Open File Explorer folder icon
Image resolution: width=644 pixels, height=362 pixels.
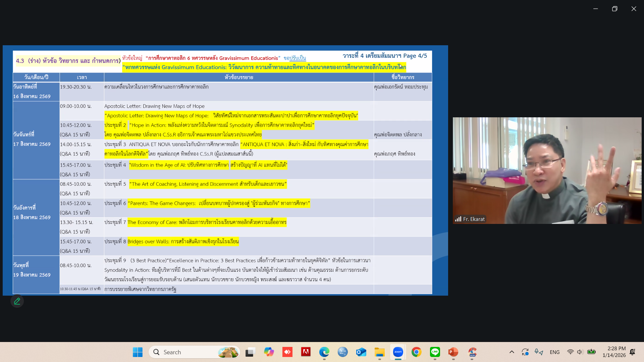(x=379, y=352)
